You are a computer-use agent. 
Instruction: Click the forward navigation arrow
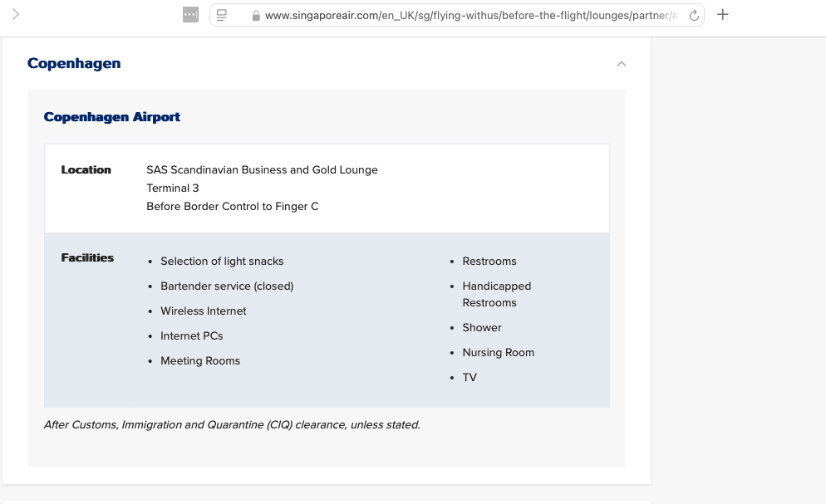(x=16, y=14)
